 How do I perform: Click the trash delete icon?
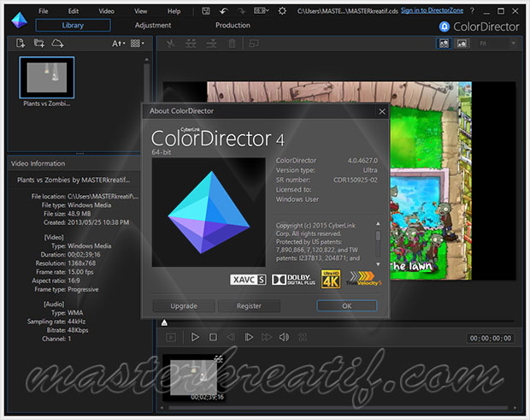click(232, 44)
